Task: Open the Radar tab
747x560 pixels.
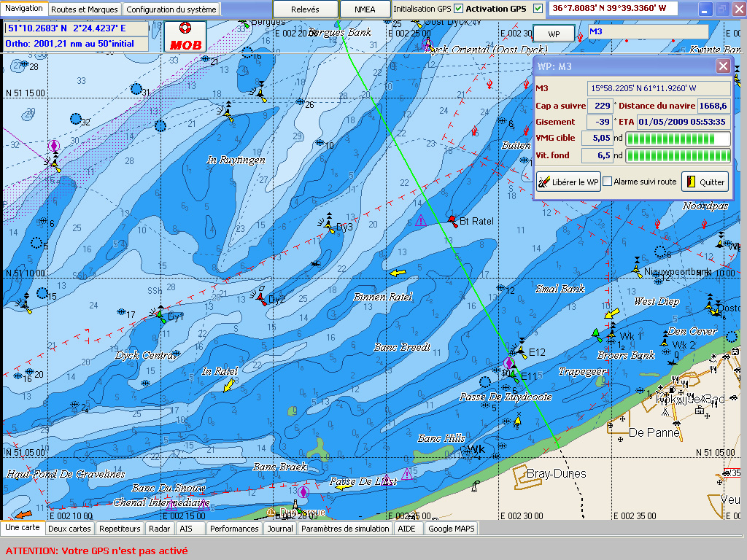Action: [x=160, y=529]
